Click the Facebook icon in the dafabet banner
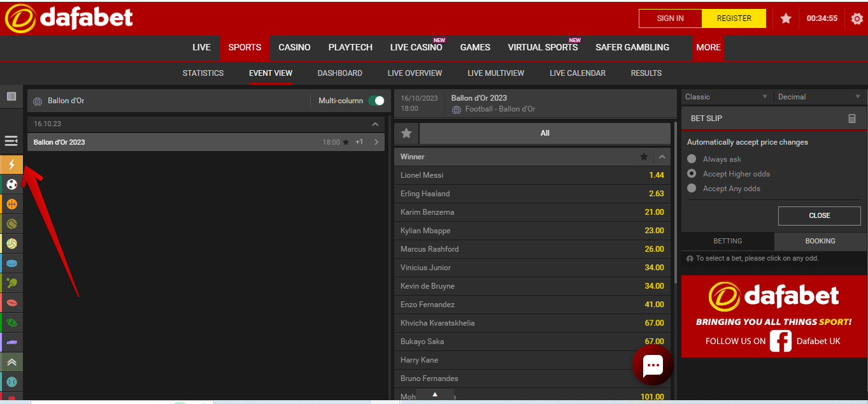868x404 pixels. point(781,341)
